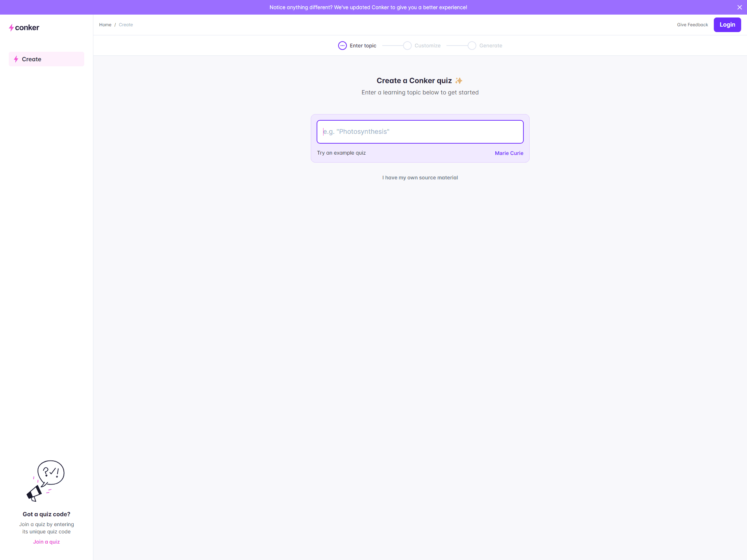Click 'Try an example quiz' text
The image size is (747, 560).
click(x=341, y=153)
